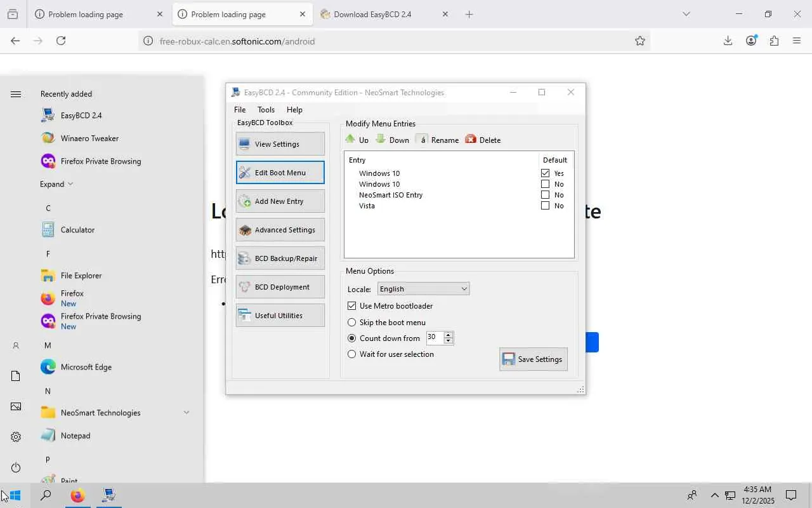The height and width of the screenshot is (508, 812).
Task: Open Pictures from Start sidebar
Action: pos(16,406)
